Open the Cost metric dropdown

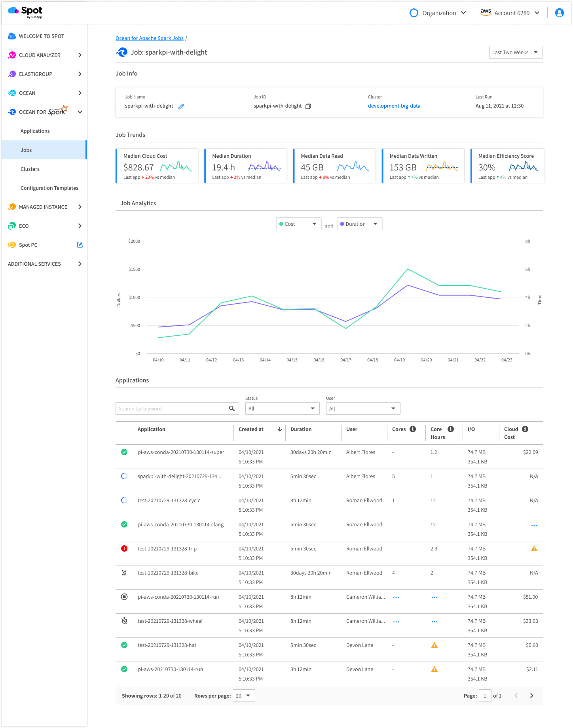click(298, 224)
